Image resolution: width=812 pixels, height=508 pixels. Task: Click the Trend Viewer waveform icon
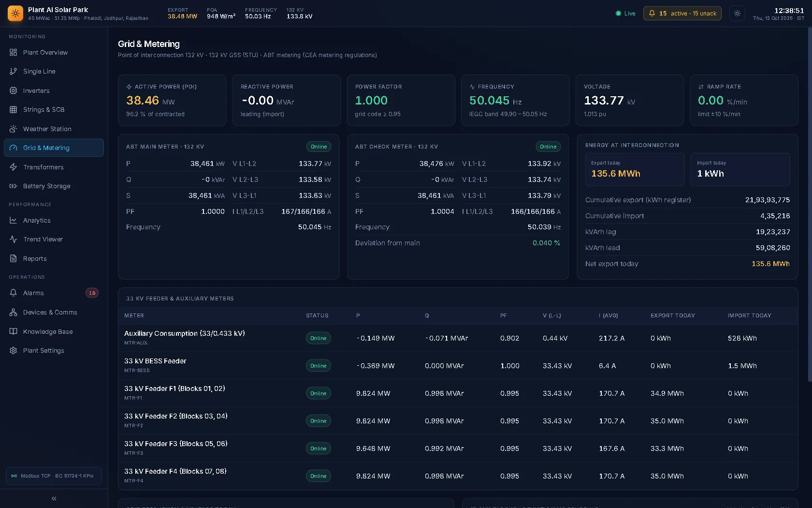14,239
